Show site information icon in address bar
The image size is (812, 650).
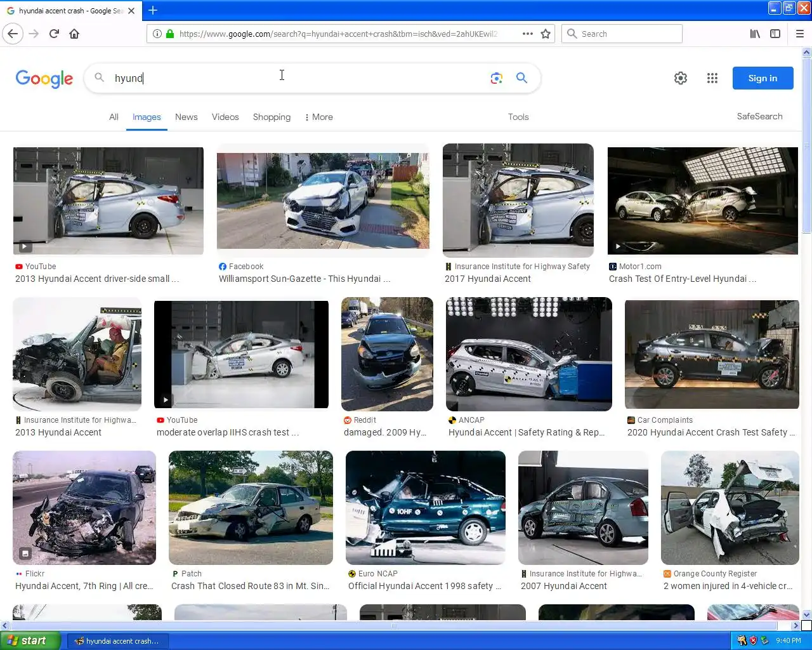coord(157,34)
